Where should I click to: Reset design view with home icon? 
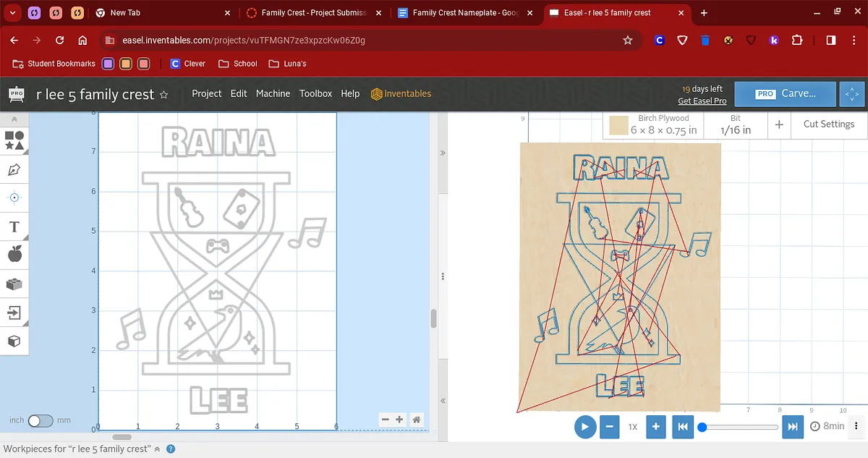416,420
